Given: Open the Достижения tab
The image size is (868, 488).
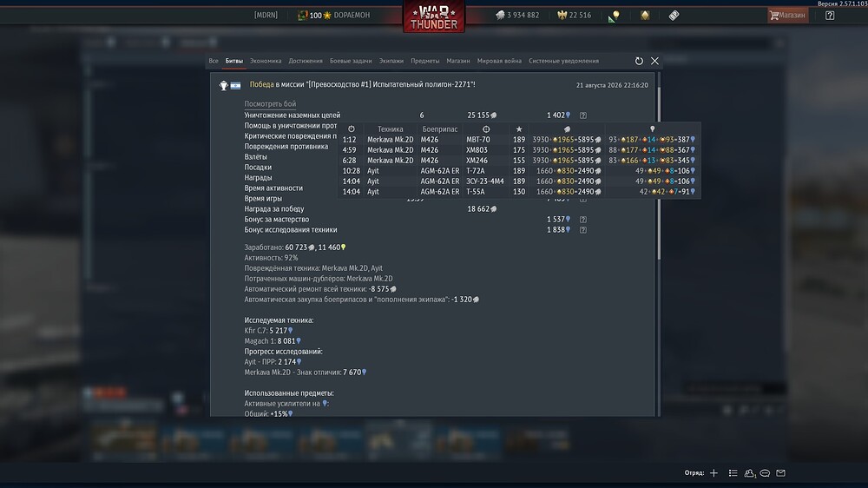Looking at the screenshot, I should tap(306, 61).
